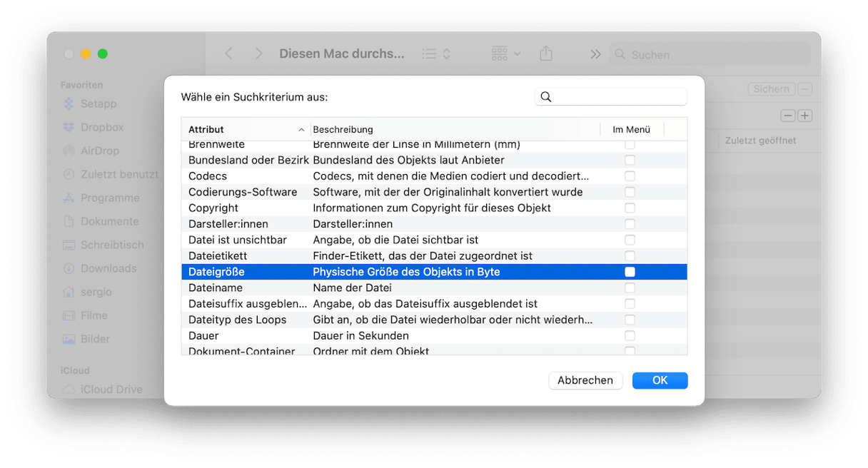Select the Codecs attribute row
Image resolution: width=868 pixels, height=468 pixels.
coord(208,176)
